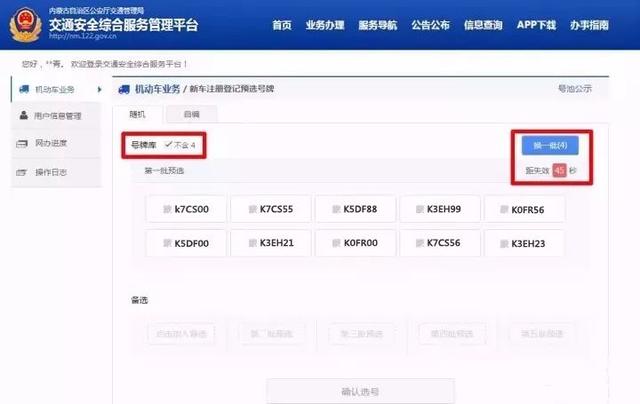This screenshot has height=404, width=640.
Task: Click the plate icon before K0FR56
Action: tap(504, 210)
